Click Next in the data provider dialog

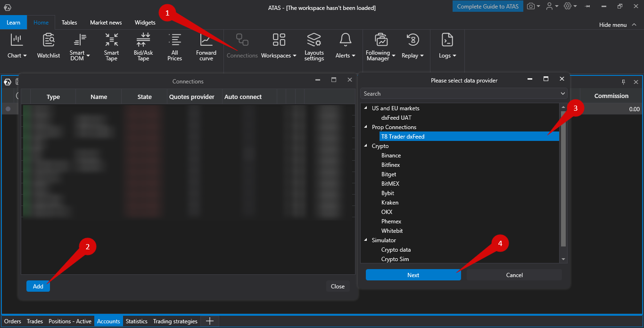[413, 275]
